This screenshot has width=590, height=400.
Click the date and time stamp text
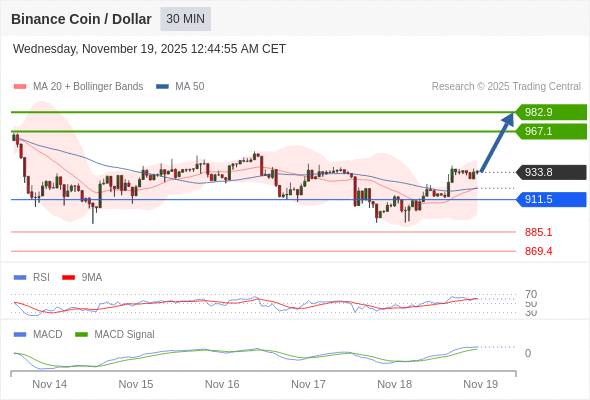click(x=149, y=49)
